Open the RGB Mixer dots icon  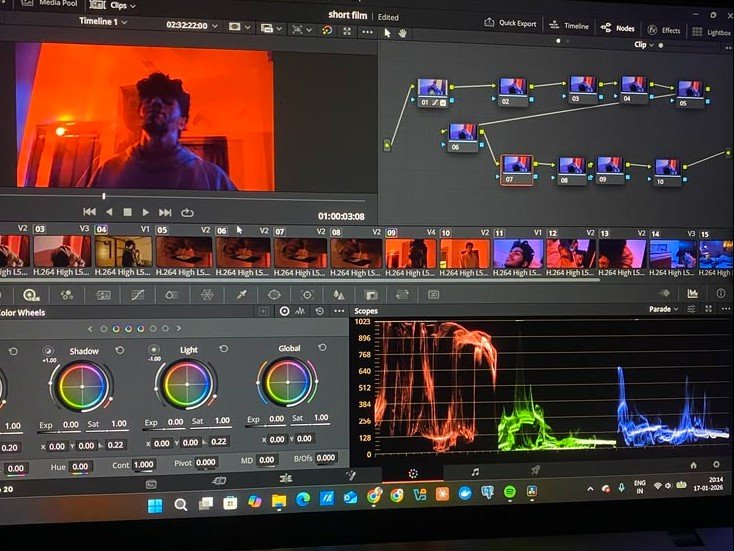pos(67,294)
